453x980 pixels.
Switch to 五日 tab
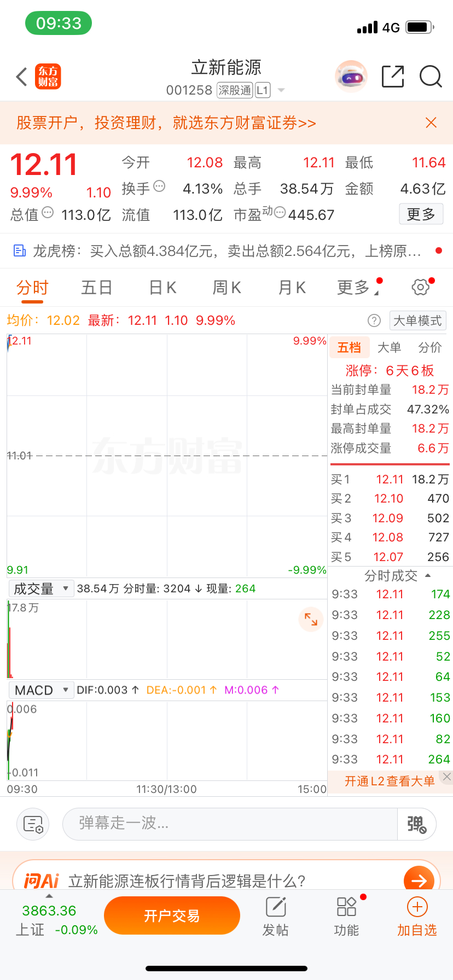click(x=97, y=287)
